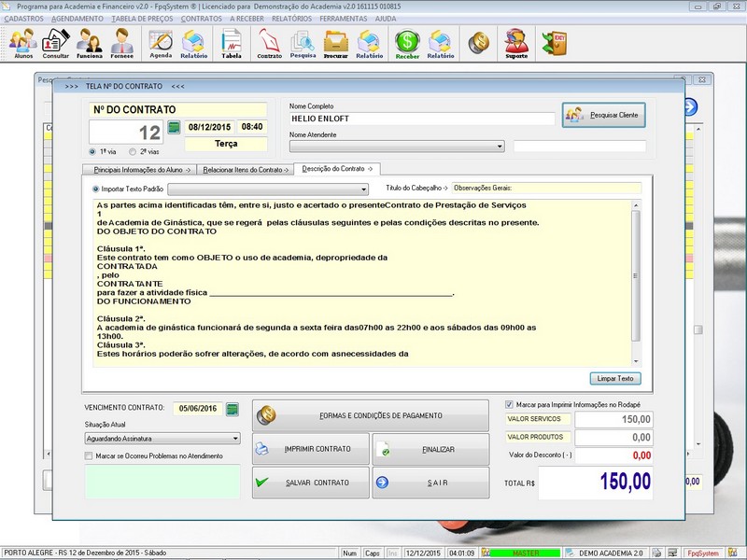747x560 pixels.
Task: Click Finalizar button
Action: click(x=430, y=449)
